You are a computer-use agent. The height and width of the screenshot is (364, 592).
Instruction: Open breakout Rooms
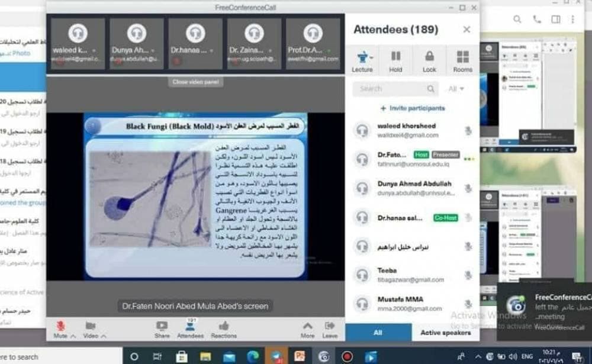(x=462, y=61)
